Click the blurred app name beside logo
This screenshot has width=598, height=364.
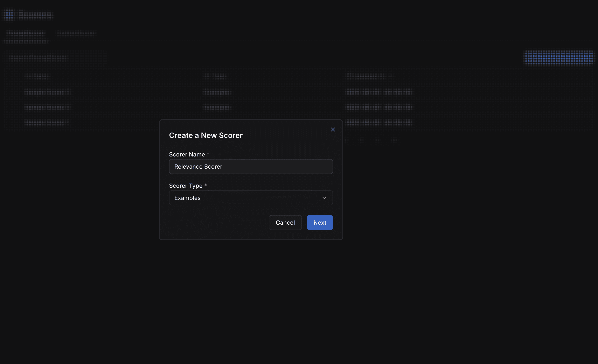click(x=35, y=15)
